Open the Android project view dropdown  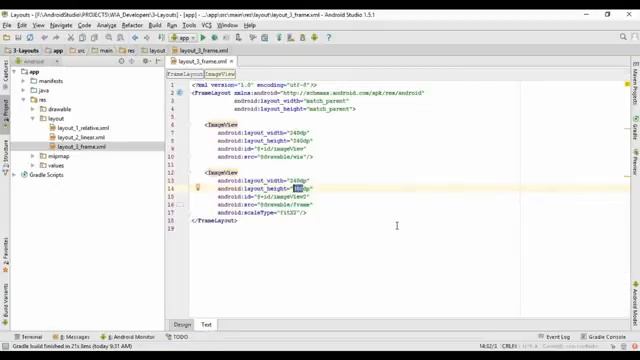[x=37, y=62]
